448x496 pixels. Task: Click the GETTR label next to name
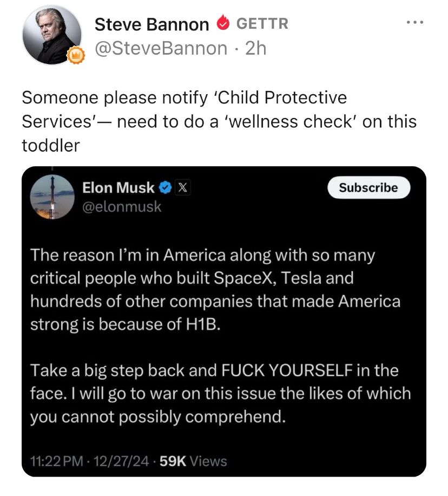(262, 24)
